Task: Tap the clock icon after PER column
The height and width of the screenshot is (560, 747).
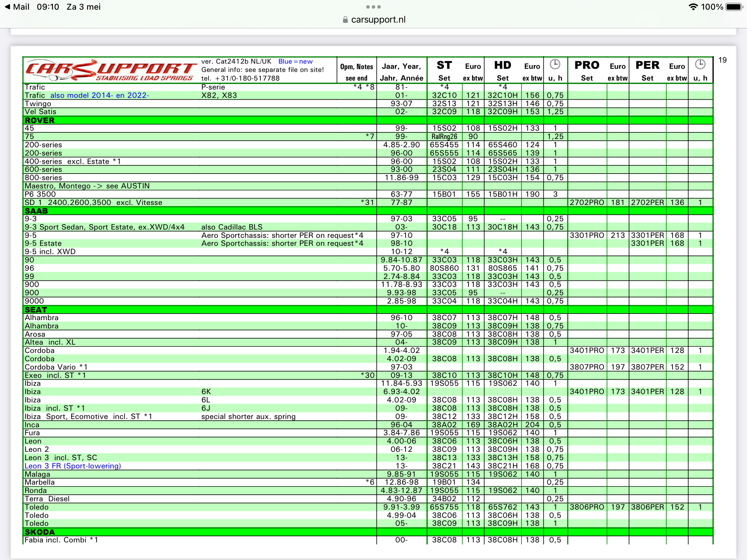Action: [x=700, y=65]
